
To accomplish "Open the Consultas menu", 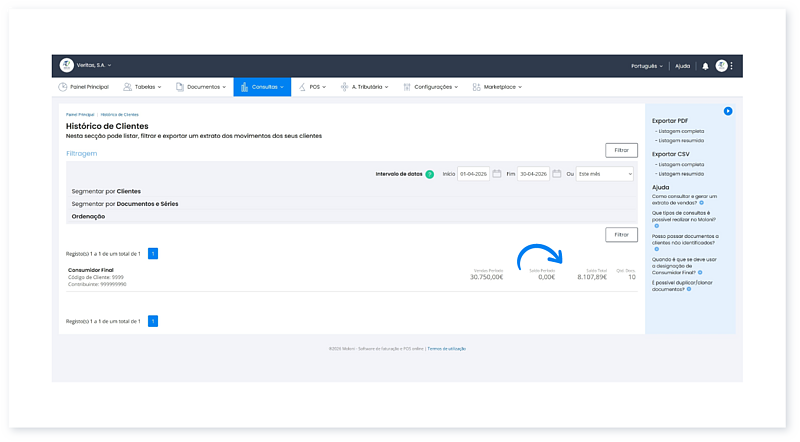I will click(x=262, y=87).
